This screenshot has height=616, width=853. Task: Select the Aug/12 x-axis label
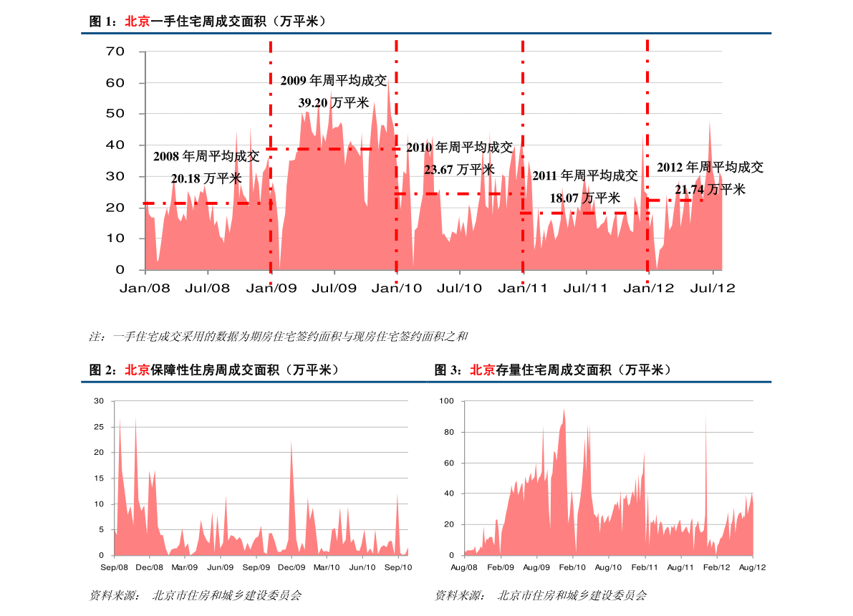click(752, 567)
